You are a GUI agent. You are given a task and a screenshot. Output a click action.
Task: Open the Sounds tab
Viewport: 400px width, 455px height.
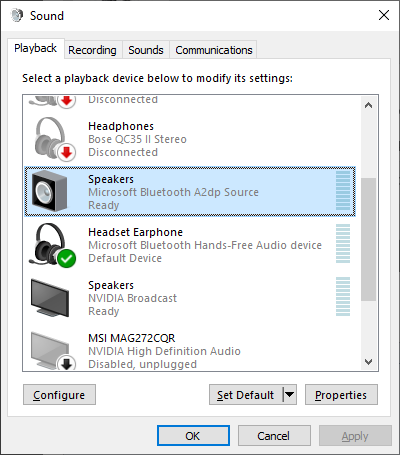pyautogui.click(x=146, y=50)
